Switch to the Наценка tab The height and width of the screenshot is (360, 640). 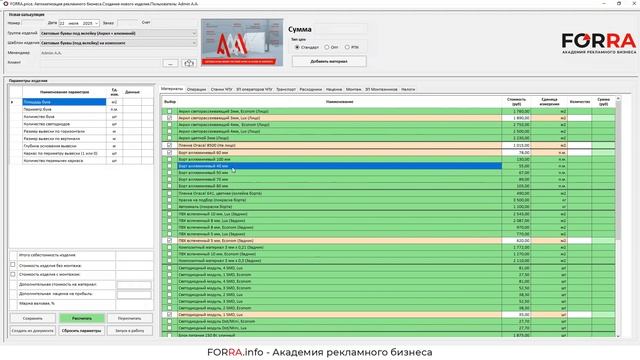334,89
